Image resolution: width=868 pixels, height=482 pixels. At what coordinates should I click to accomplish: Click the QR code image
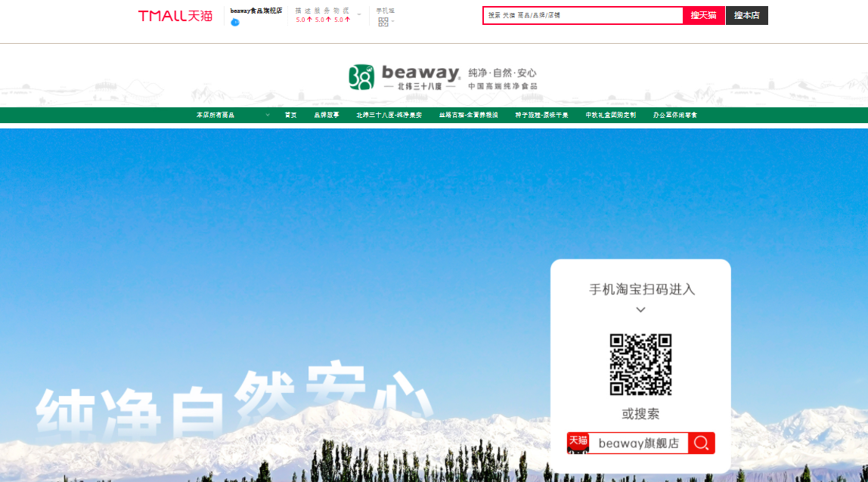point(640,364)
